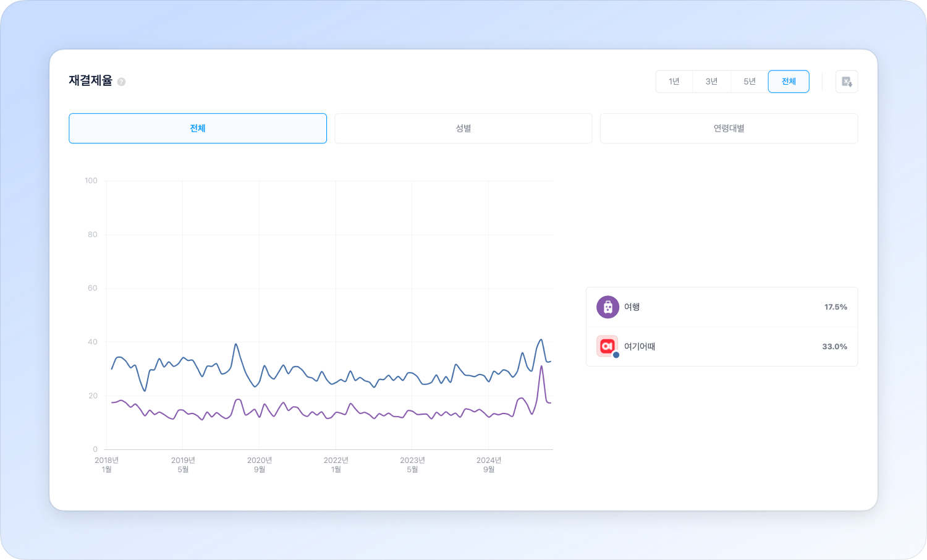Click the 2018년 1월 x-axis label
The width and height of the screenshot is (927, 560).
[107, 465]
